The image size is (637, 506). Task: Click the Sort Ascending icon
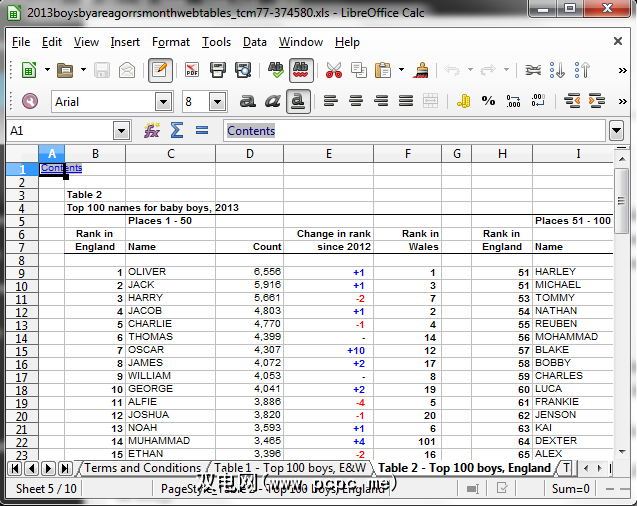pos(559,70)
